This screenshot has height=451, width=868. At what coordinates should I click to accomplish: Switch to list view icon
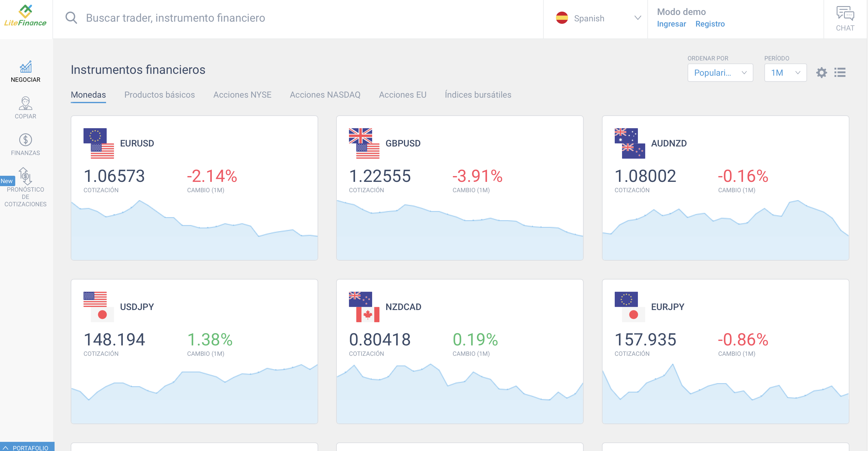coord(840,73)
